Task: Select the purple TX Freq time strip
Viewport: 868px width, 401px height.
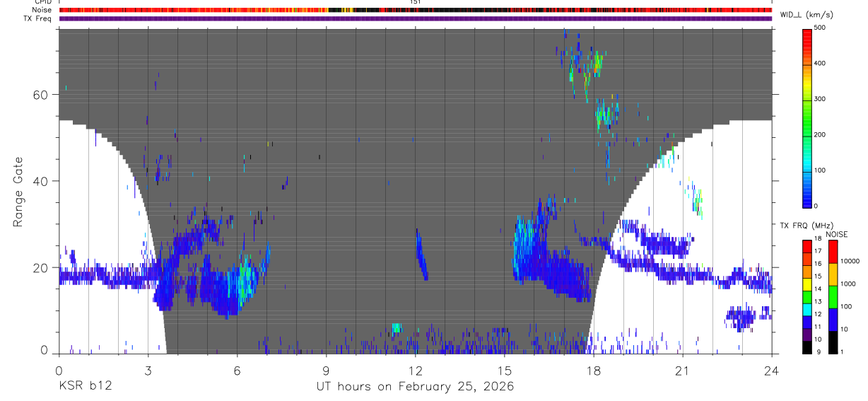Action: 415,18
